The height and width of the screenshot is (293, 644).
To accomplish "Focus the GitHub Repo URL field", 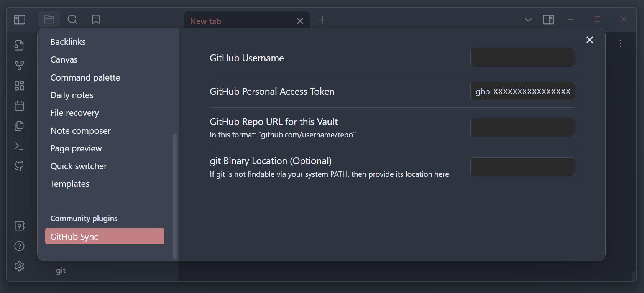I will pos(522,127).
